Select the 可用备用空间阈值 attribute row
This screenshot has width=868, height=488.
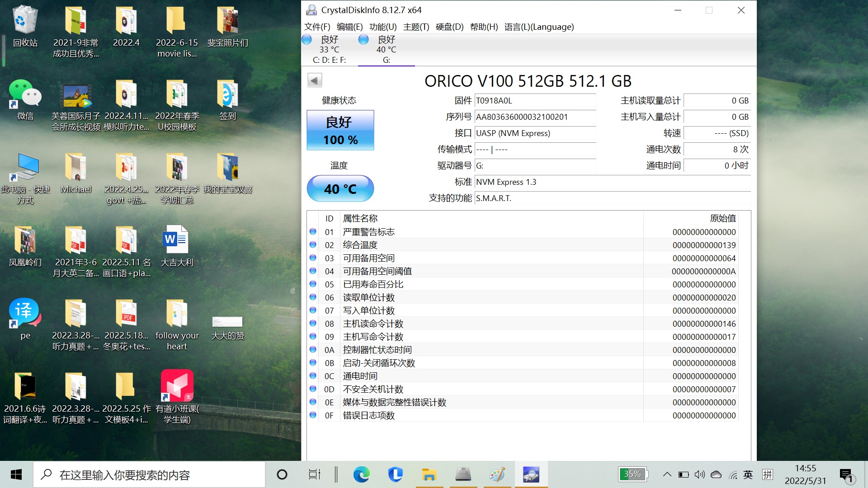coord(523,271)
